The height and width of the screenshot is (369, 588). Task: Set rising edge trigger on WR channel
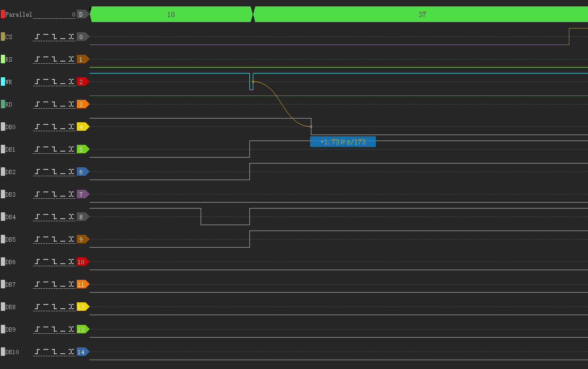(37, 82)
